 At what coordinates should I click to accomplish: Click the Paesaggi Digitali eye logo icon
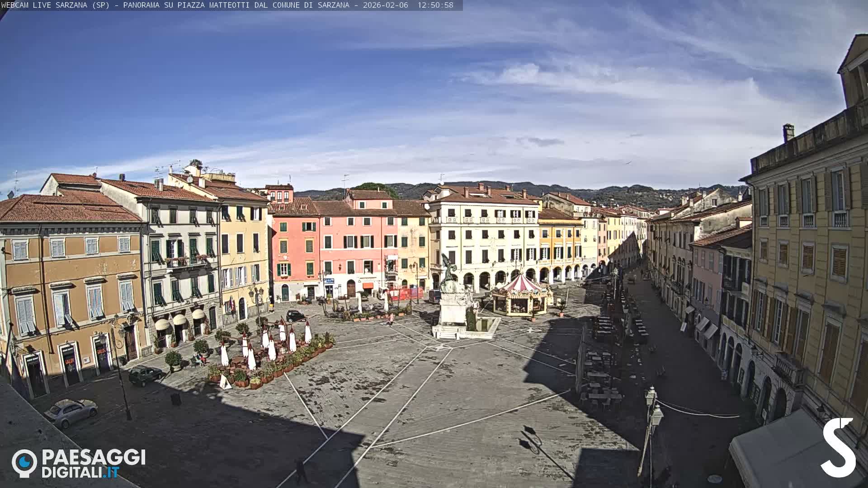pos(24,463)
